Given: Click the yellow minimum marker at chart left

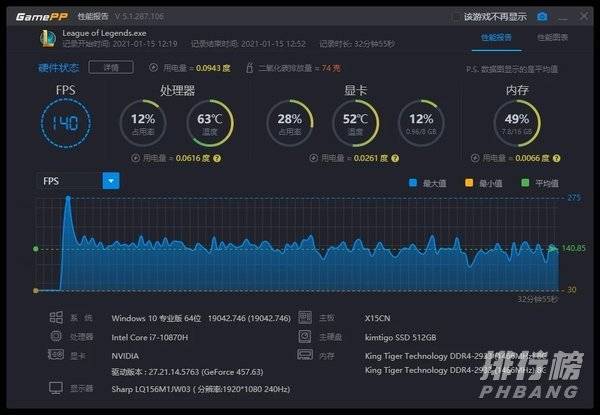Looking at the screenshot, I should pyautogui.click(x=36, y=291).
